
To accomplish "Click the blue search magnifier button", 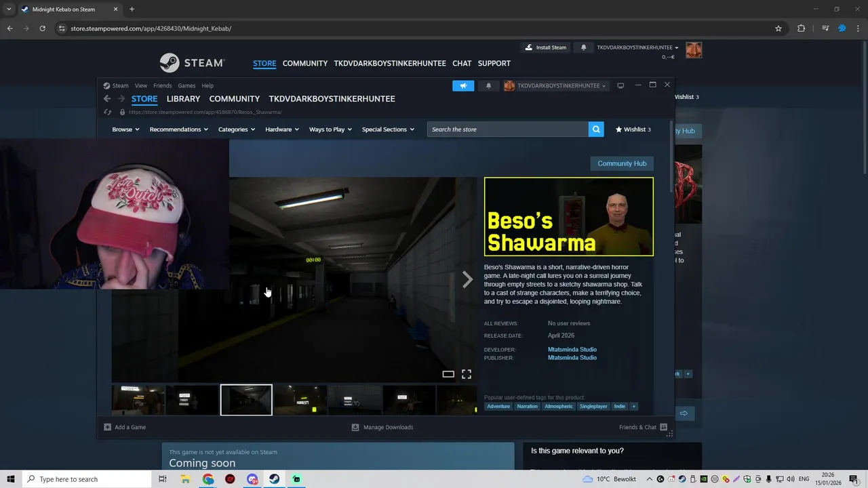I will point(596,129).
